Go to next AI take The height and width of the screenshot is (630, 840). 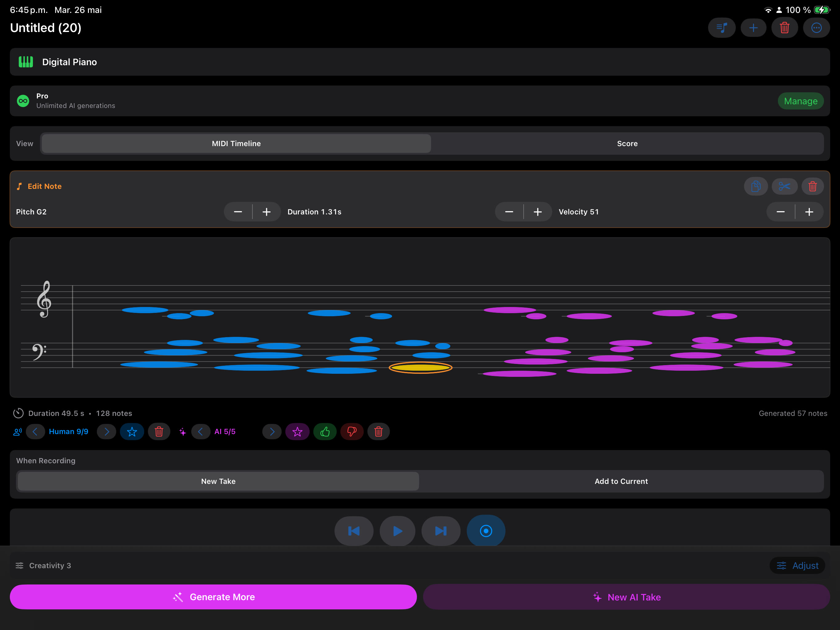(x=272, y=432)
